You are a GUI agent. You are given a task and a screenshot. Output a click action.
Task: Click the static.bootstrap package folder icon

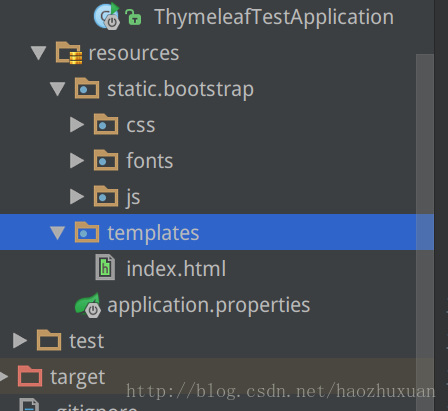tap(87, 88)
